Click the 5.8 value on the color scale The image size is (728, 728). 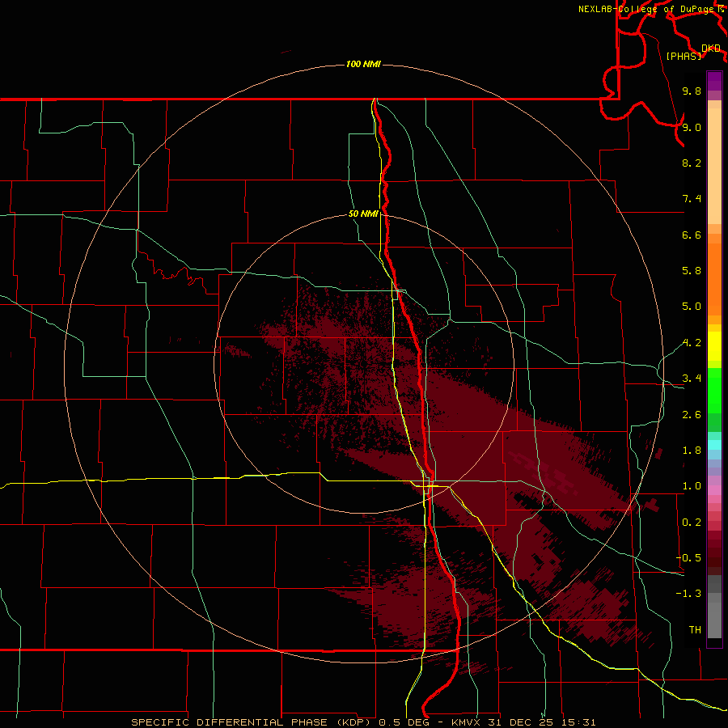692,271
